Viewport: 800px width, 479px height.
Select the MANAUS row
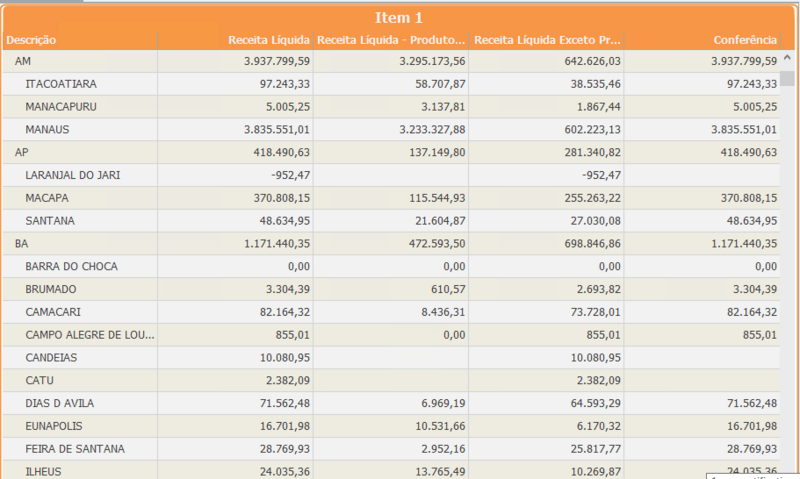click(47, 129)
